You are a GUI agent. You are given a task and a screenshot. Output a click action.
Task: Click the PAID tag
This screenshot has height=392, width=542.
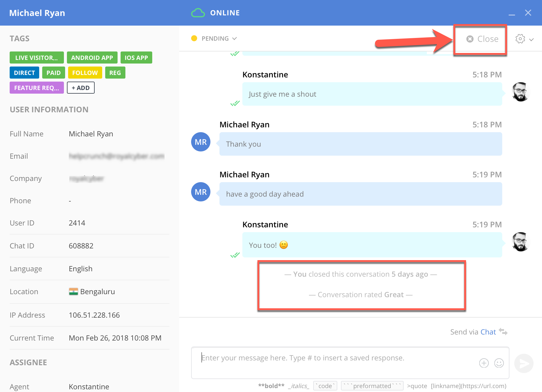(54, 73)
